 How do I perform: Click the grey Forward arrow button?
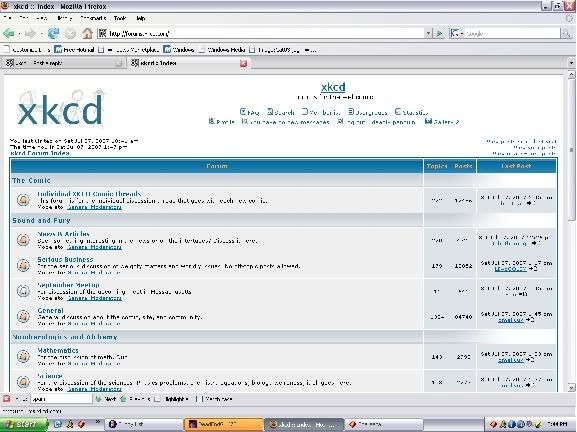tap(30, 33)
